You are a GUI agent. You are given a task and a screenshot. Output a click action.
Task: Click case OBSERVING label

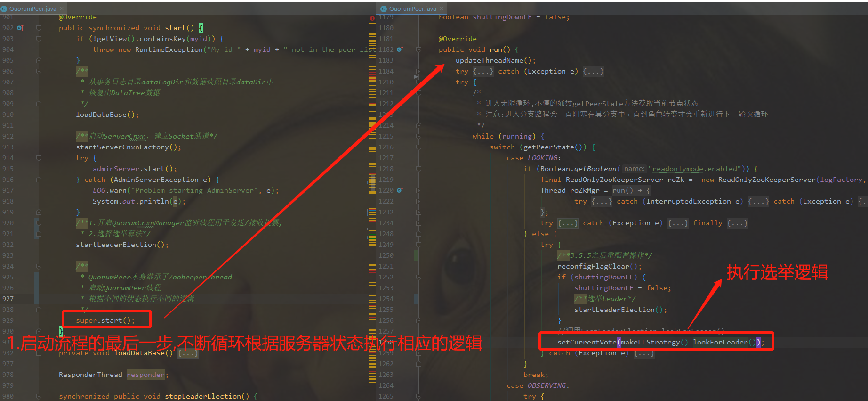pyautogui.click(x=538, y=385)
